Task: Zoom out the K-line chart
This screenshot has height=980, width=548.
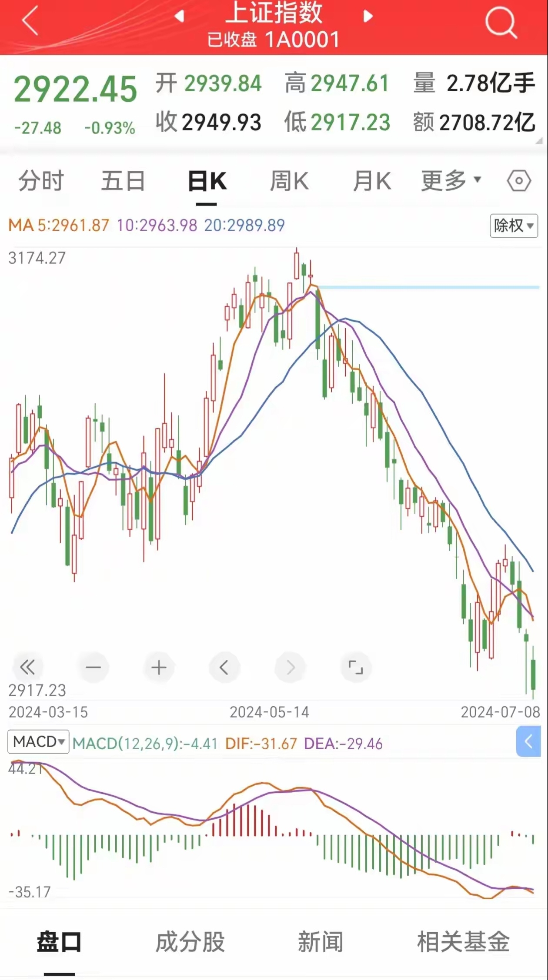Action: point(93,667)
